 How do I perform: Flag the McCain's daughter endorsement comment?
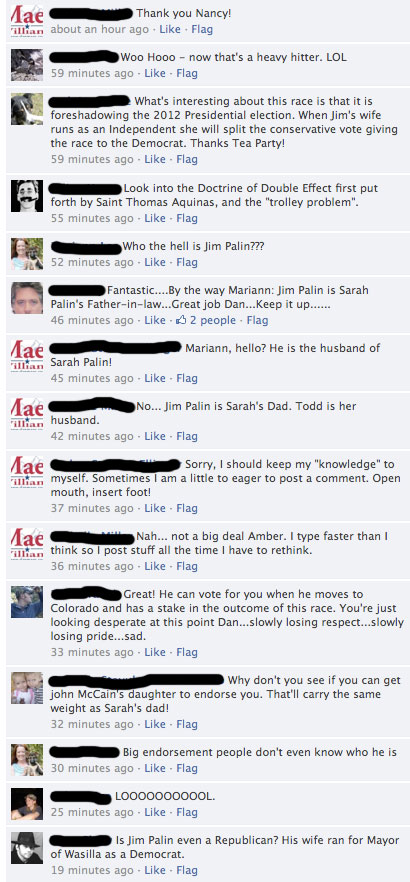coord(187,724)
